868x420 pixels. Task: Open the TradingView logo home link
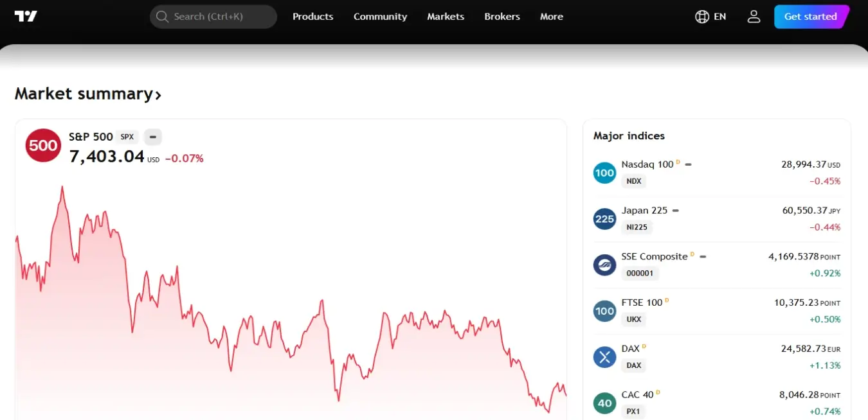click(26, 17)
